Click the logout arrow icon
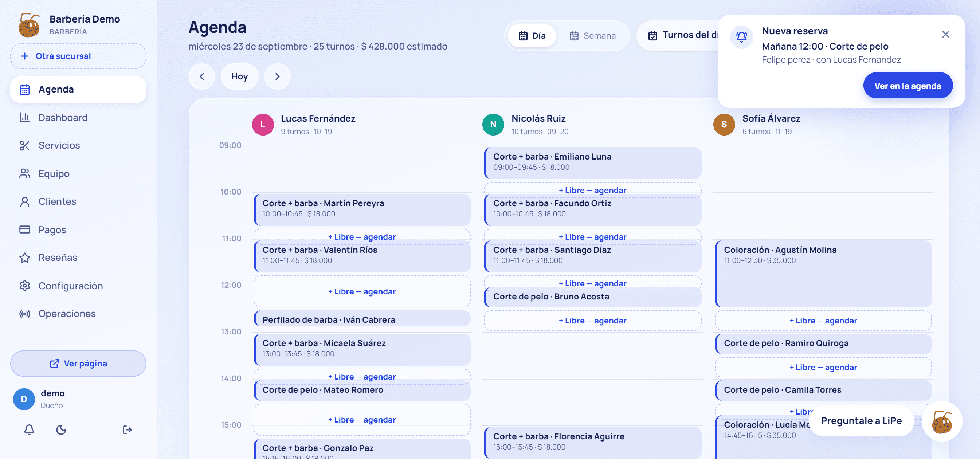The width and height of the screenshot is (980, 459). (128, 430)
